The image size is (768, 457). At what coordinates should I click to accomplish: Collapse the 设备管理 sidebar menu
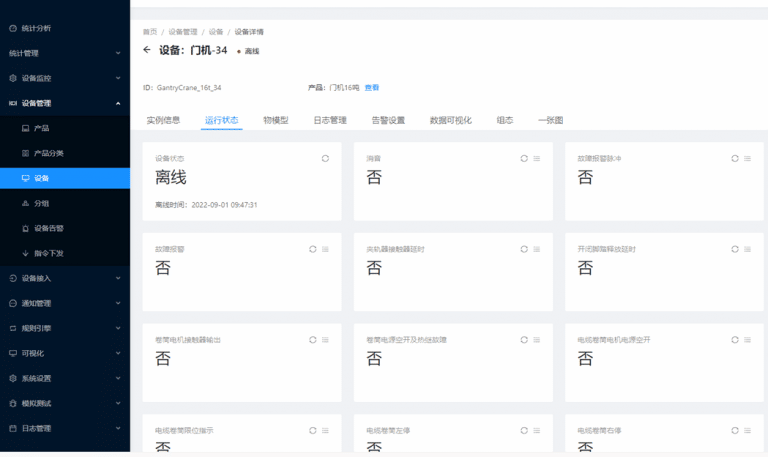click(x=118, y=103)
